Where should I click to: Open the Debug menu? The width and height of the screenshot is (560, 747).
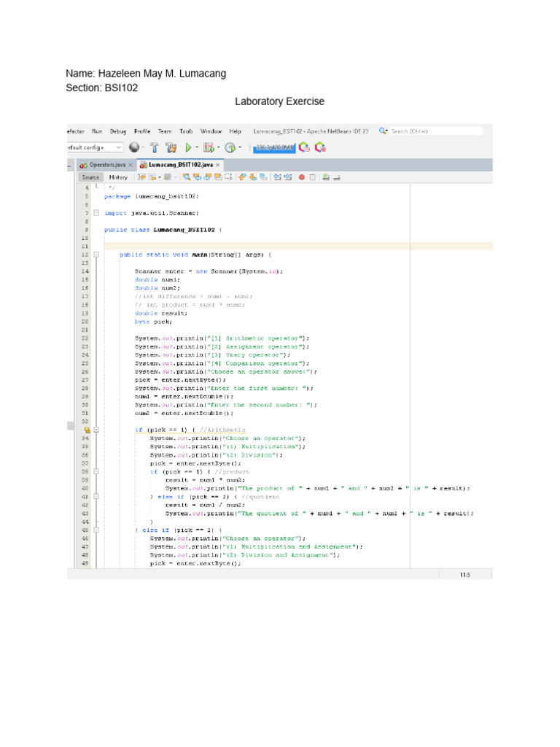tap(118, 131)
